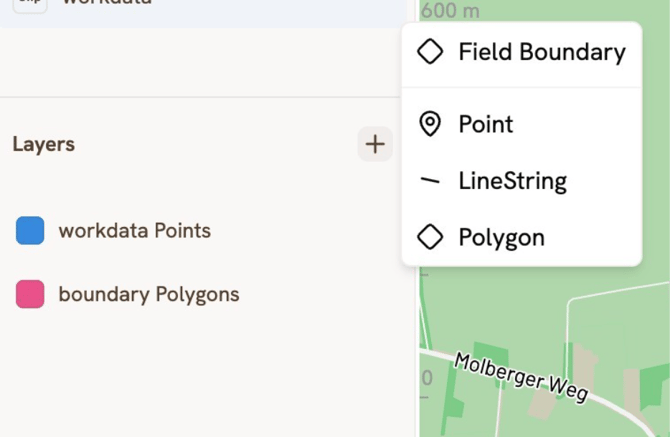Click the 600 m scale label

450,11
